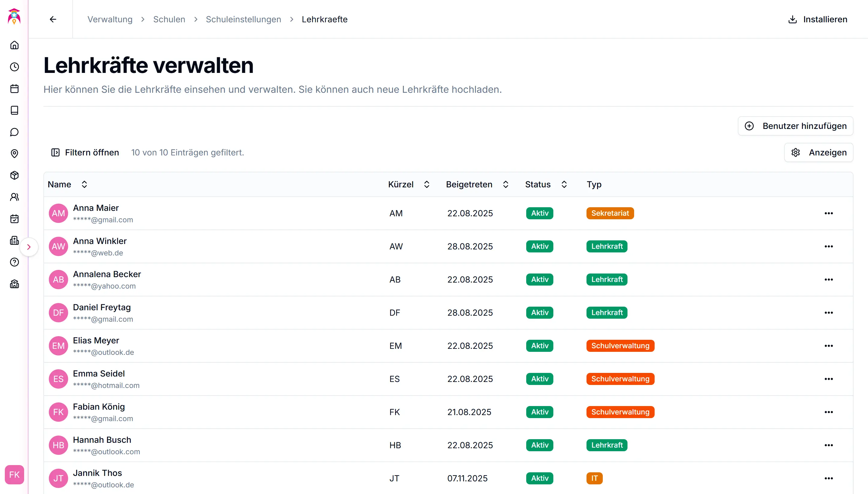This screenshot has height=494, width=868.
Task: Open the users icon in sidebar
Action: tap(14, 197)
